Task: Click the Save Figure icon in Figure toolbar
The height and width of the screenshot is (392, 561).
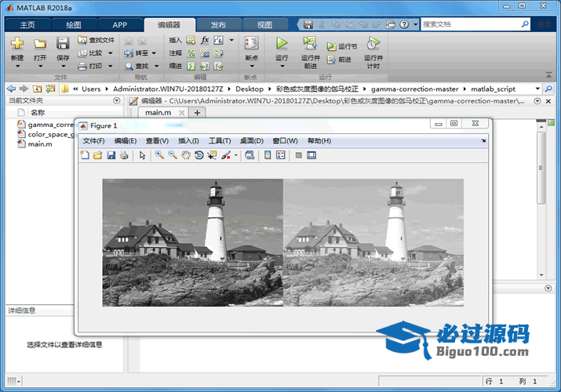Action: coord(111,155)
